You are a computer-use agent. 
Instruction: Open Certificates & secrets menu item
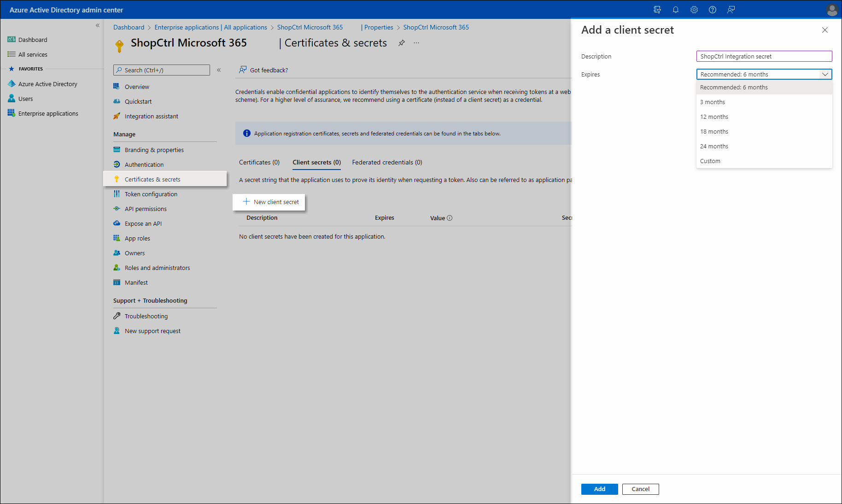pos(165,179)
